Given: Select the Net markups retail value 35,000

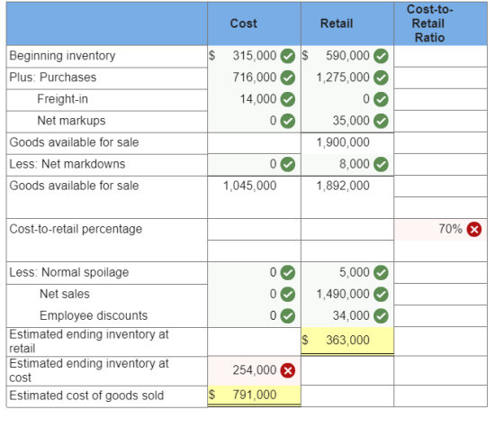Looking at the screenshot, I should 347,121.
